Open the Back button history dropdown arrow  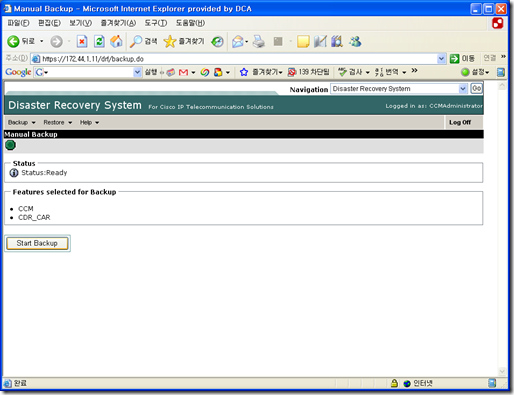pos(42,41)
